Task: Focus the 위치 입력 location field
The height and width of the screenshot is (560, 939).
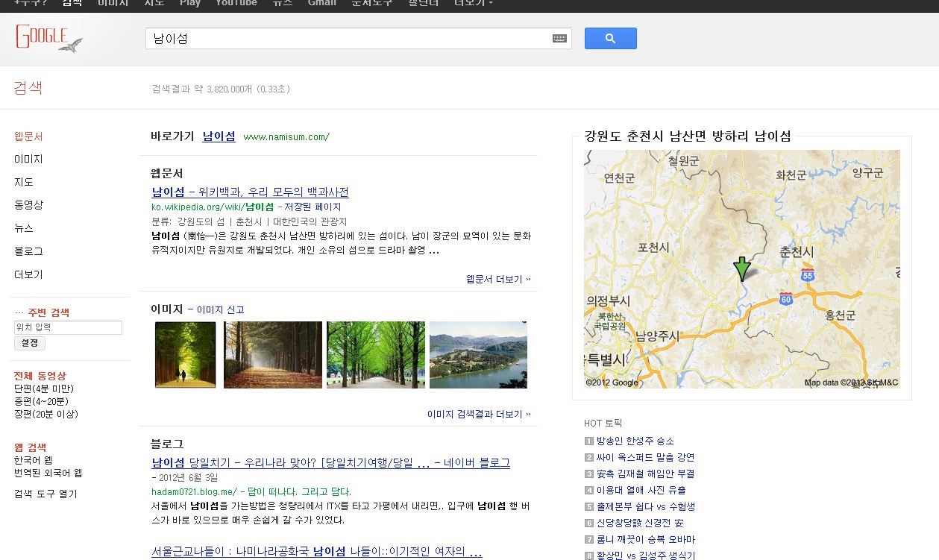Action: tap(68, 327)
